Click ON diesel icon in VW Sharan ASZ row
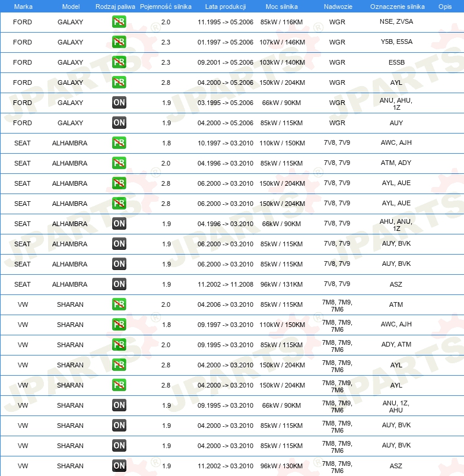464x476 pixels. (x=119, y=466)
